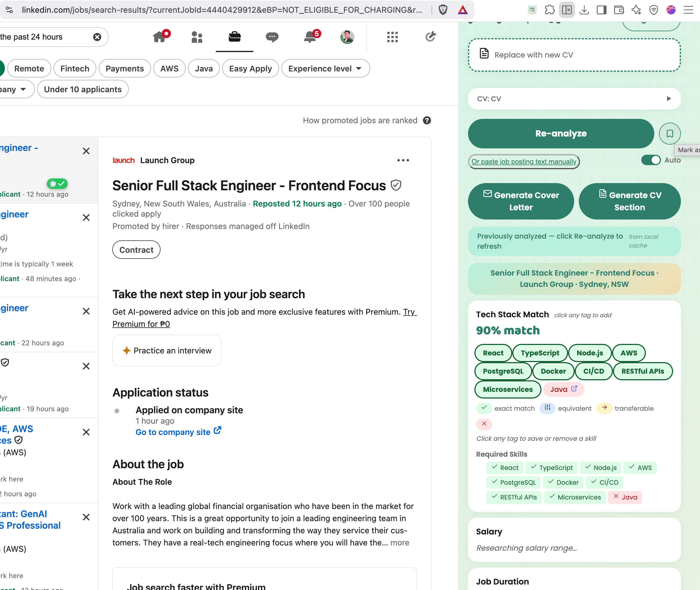Click the bookmark Mark as icon button
The width and height of the screenshot is (700, 590).
point(670,134)
